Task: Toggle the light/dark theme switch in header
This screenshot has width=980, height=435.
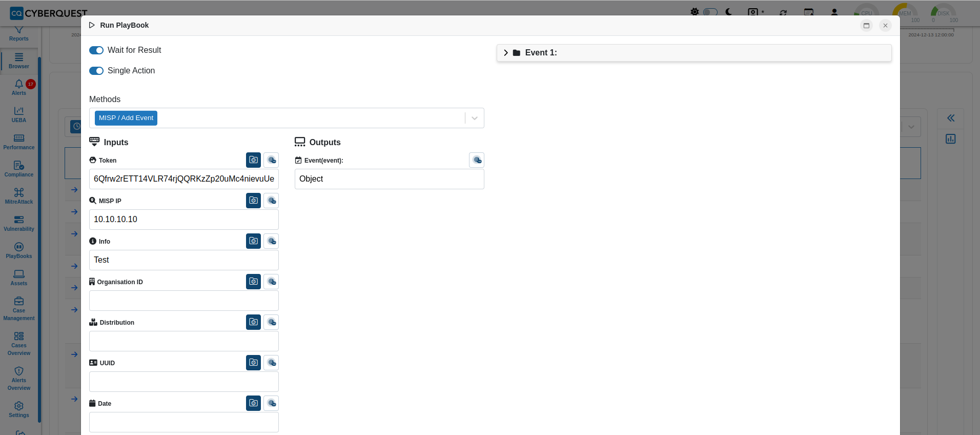Action: [710, 12]
